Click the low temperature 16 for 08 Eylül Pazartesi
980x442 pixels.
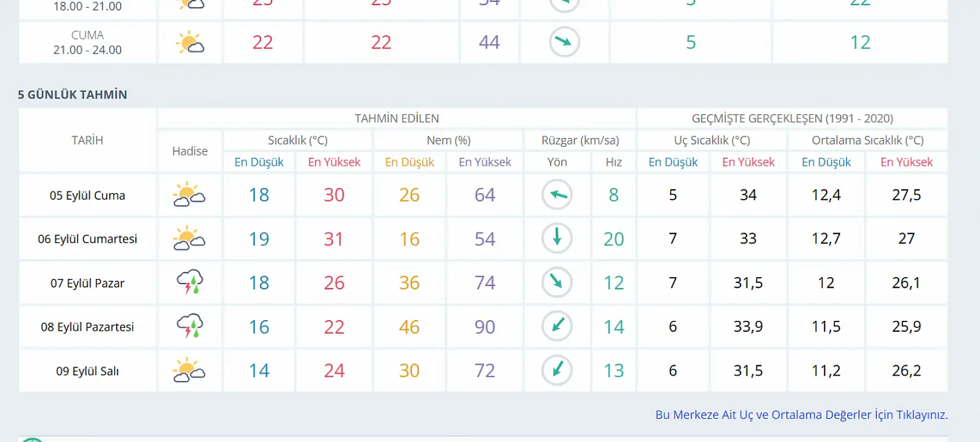[259, 327]
